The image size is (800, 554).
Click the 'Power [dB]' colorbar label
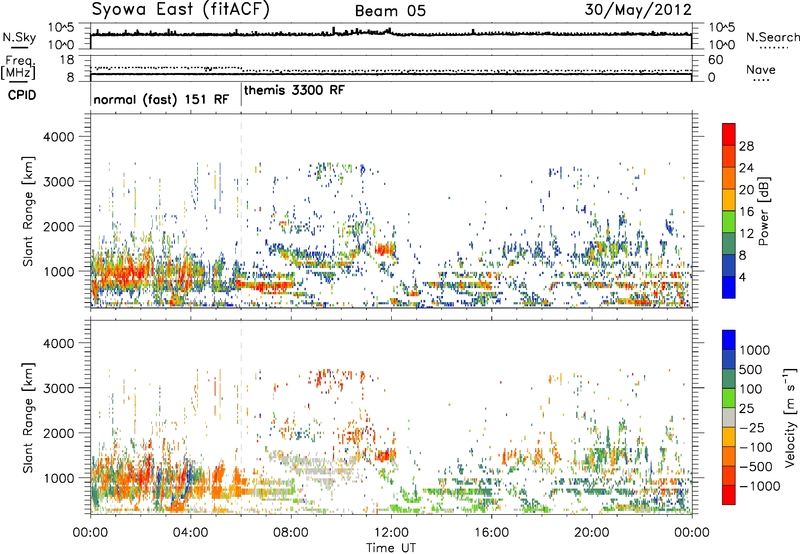pyautogui.click(x=763, y=211)
